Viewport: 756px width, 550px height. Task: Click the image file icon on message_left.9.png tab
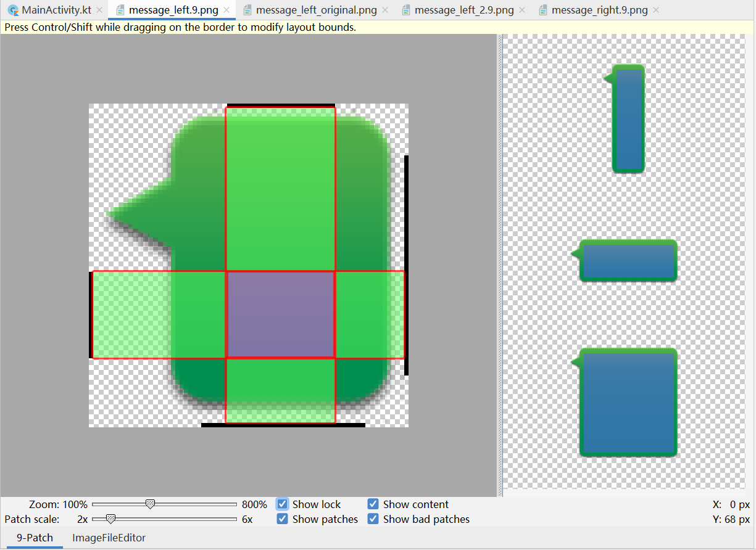click(120, 10)
